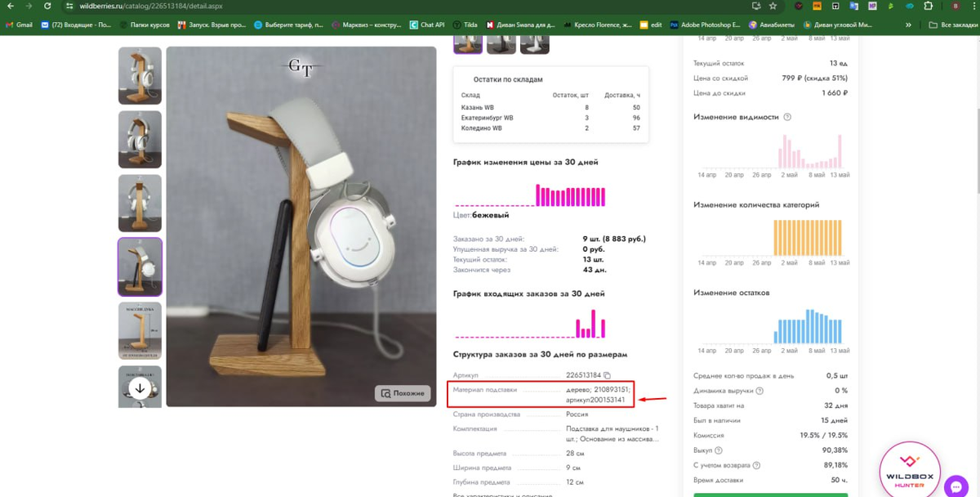The height and width of the screenshot is (497, 980).
Task: Click the Коледино WB warehouse row
Action: [550, 128]
